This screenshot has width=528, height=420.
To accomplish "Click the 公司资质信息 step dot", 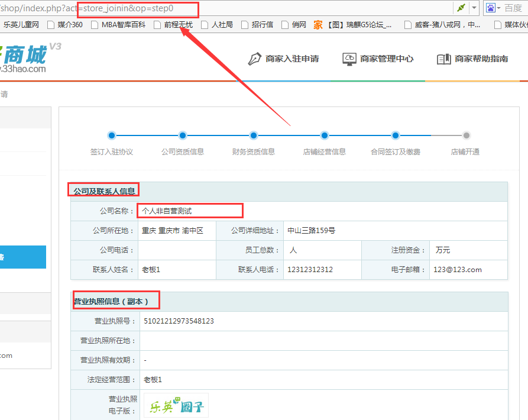I will coord(183,135).
